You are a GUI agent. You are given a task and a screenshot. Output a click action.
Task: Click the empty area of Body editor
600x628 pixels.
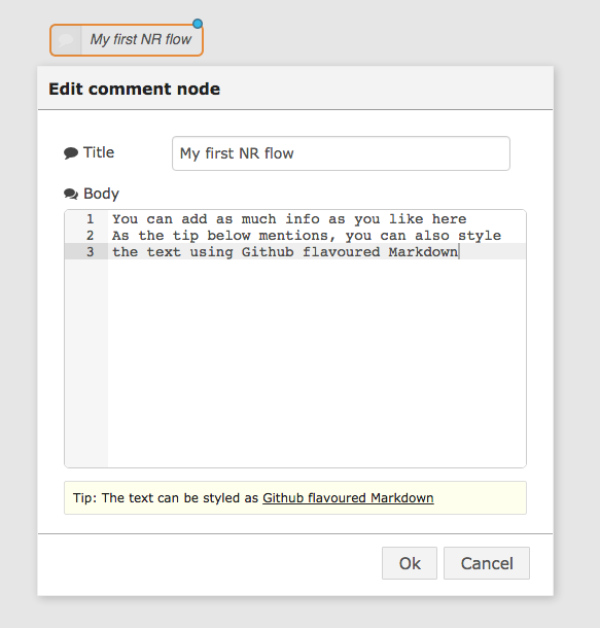pyautogui.click(x=316, y=360)
